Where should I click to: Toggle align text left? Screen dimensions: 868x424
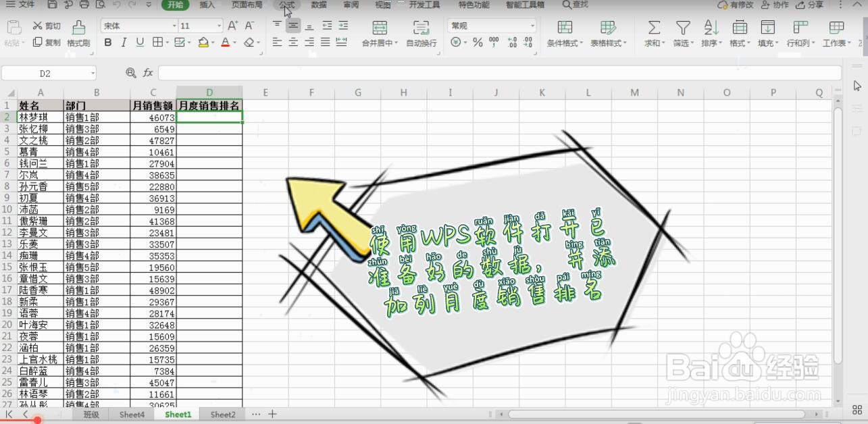pyautogui.click(x=277, y=43)
